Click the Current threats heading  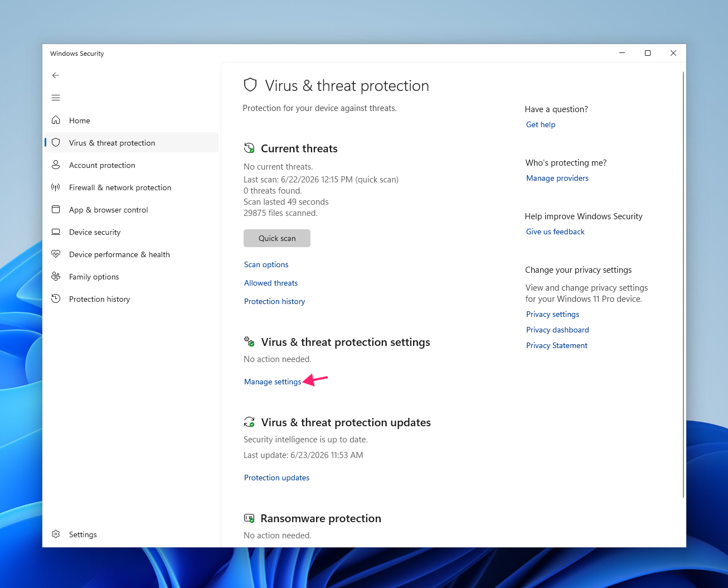coord(299,148)
